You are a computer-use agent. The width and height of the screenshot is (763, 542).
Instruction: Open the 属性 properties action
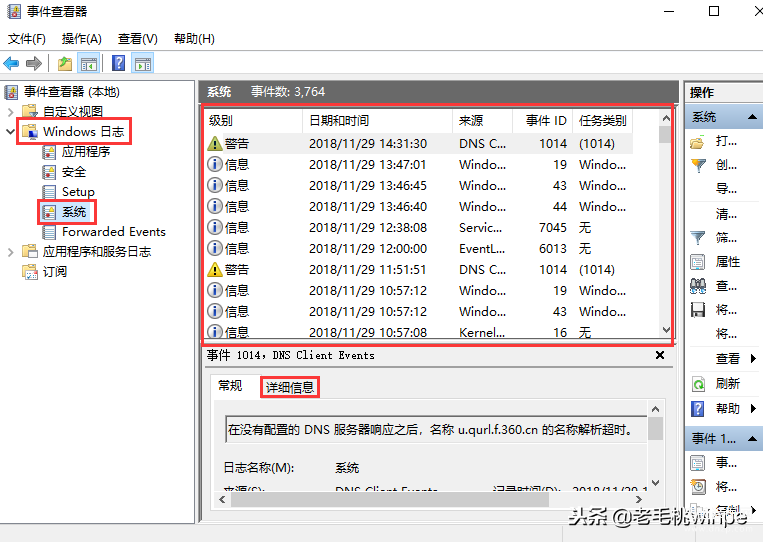click(x=727, y=262)
